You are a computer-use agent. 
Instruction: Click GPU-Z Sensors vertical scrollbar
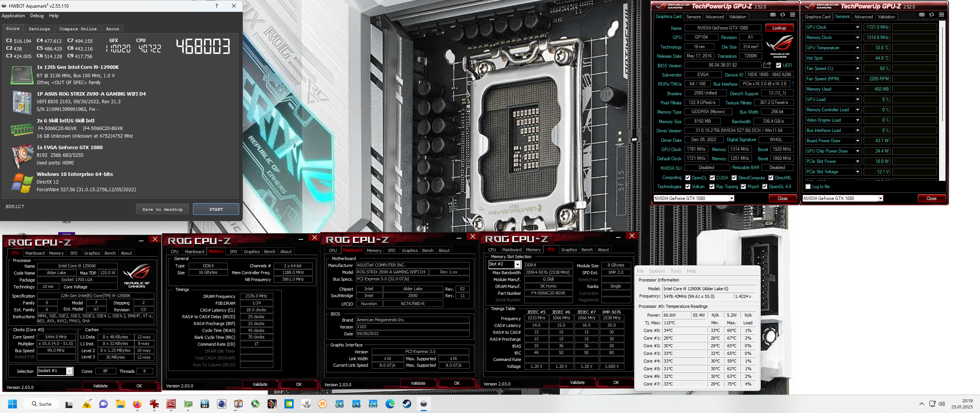943,100
